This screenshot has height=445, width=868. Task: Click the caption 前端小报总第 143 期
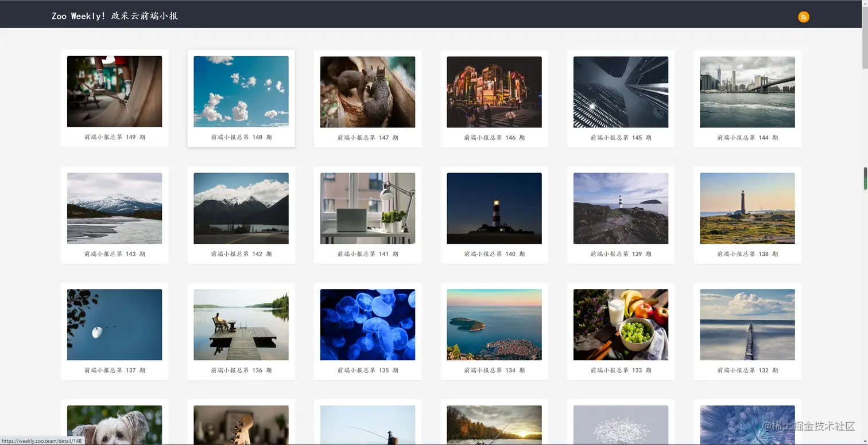(114, 254)
